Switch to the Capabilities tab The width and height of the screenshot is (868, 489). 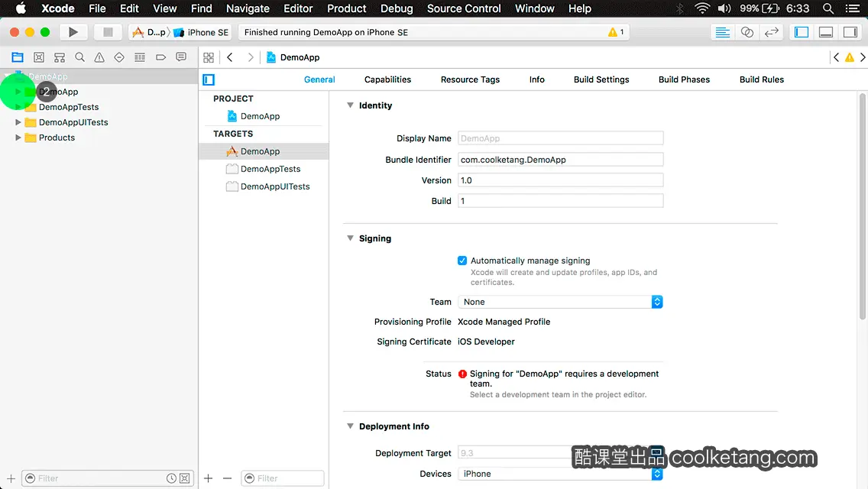[x=387, y=79]
